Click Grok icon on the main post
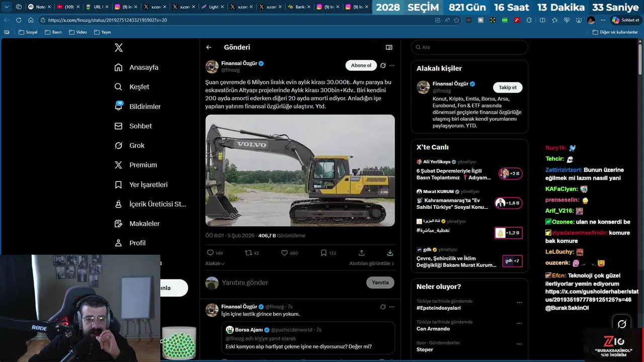Viewport: 644px width, 362px height. click(x=383, y=65)
